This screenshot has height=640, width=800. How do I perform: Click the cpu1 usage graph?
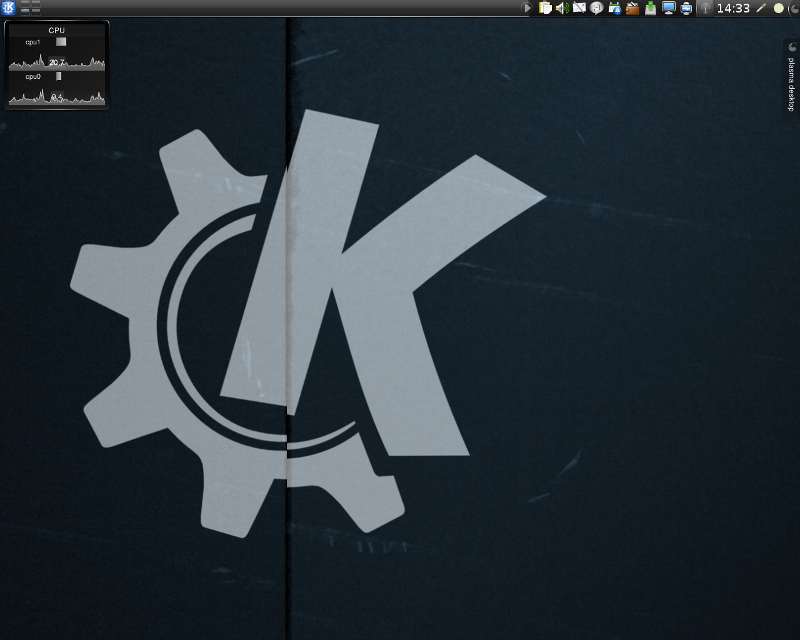click(57, 62)
